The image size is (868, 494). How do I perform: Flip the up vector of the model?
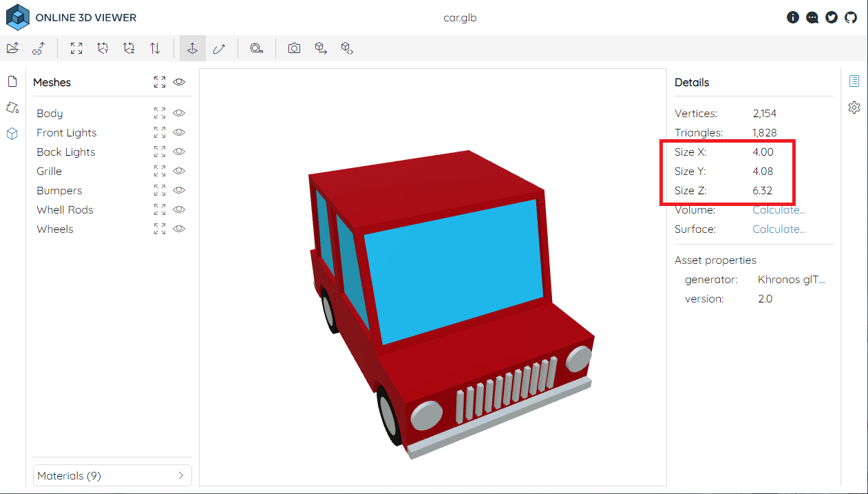[155, 48]
